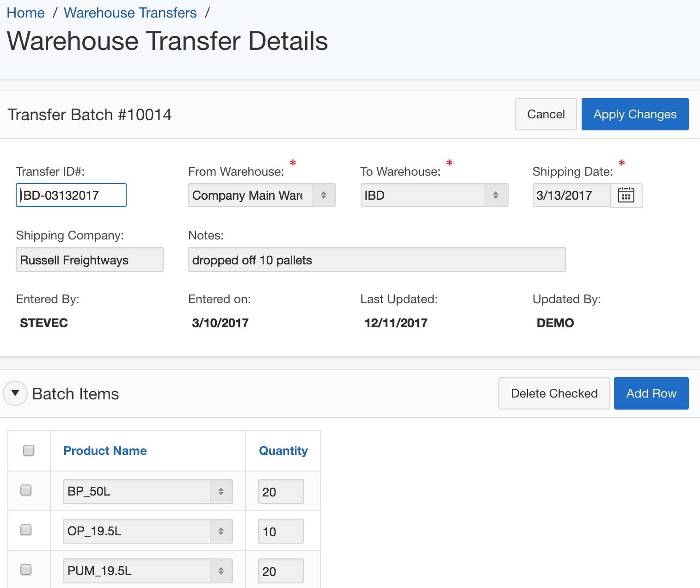Click the Cancel button
Image resolution: width=700 pixels, height=588 pixels.
(546, 114)
